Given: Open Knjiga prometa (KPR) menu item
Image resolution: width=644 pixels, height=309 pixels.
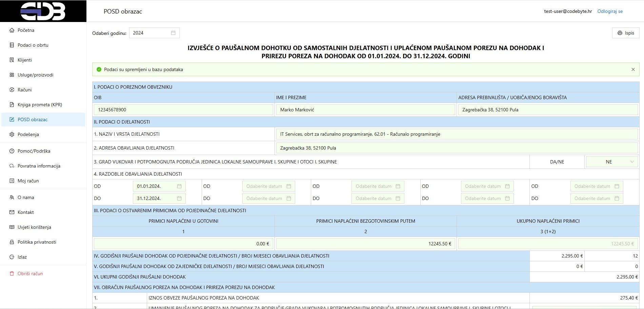Looking at the screenshot, I should pos(43,105).
